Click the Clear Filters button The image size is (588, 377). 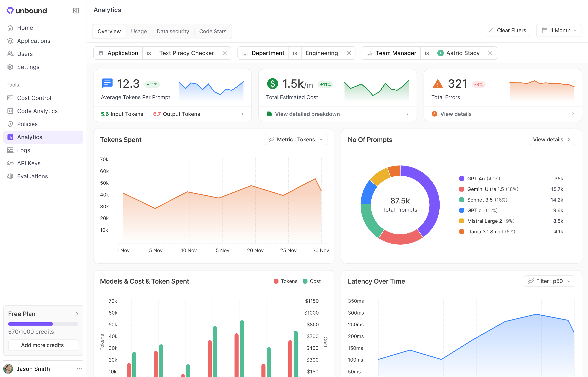pos(507,30)
